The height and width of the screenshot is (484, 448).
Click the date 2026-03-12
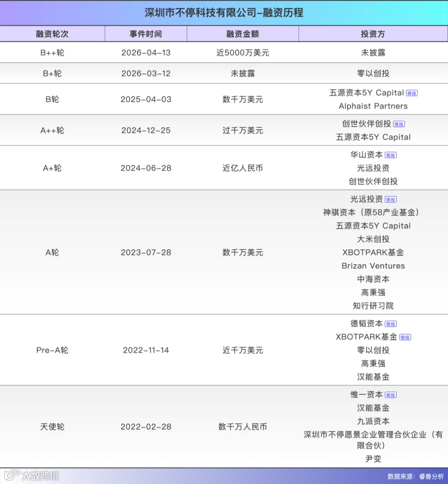(146, 74)
